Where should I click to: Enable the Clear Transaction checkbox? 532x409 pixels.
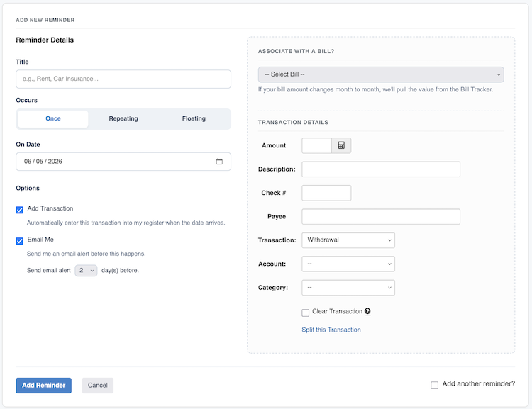[x=305, y=313]
